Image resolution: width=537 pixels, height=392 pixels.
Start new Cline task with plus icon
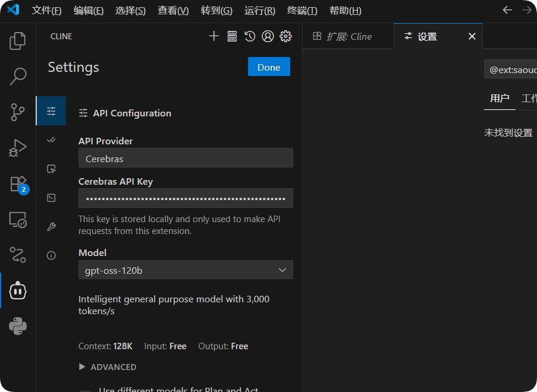point(214,36)
